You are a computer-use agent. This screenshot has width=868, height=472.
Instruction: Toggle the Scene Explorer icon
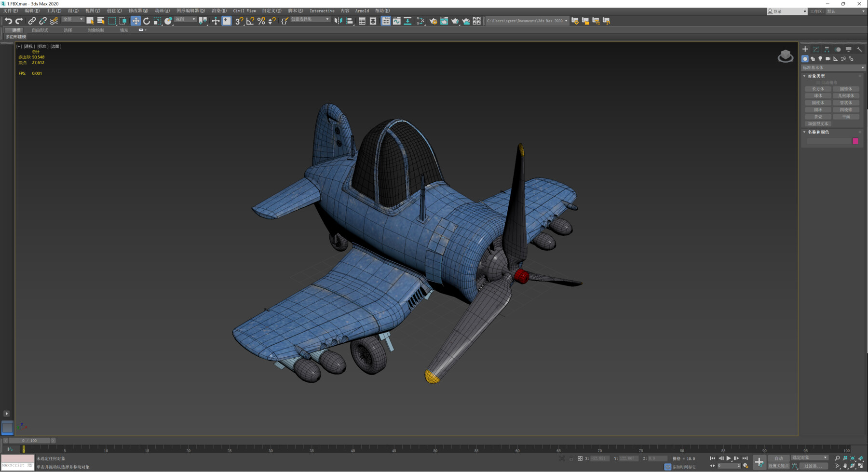tap(362, 21)
